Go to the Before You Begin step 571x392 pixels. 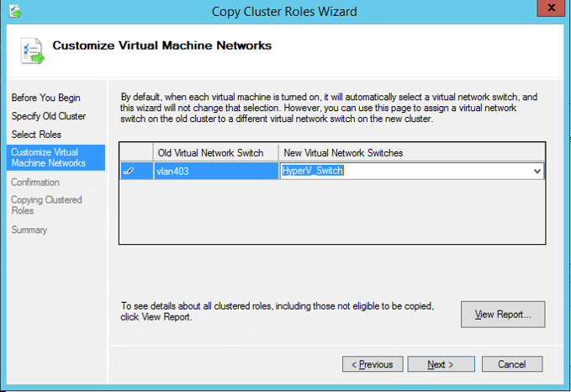click(x=46, y=98)
